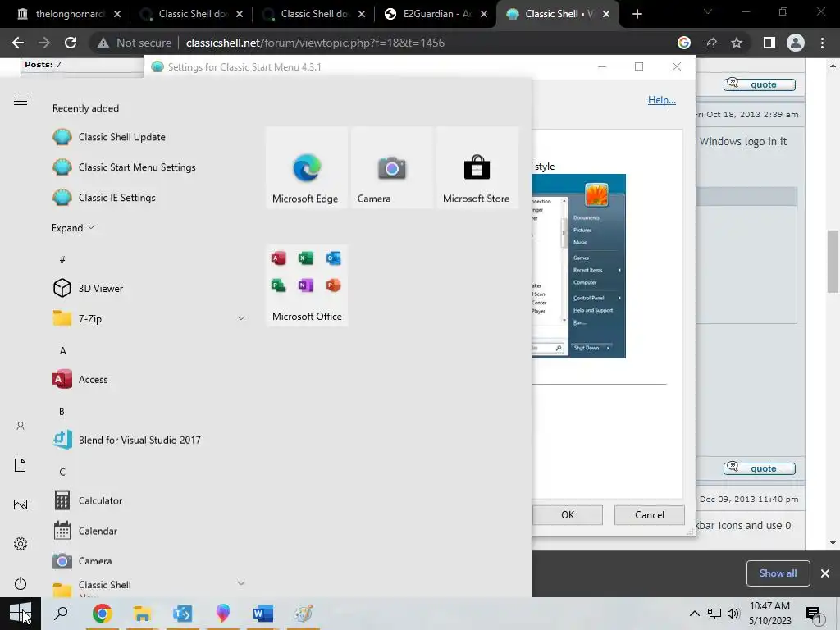Toggle the Chrome side panel icon

click(769, 43)
